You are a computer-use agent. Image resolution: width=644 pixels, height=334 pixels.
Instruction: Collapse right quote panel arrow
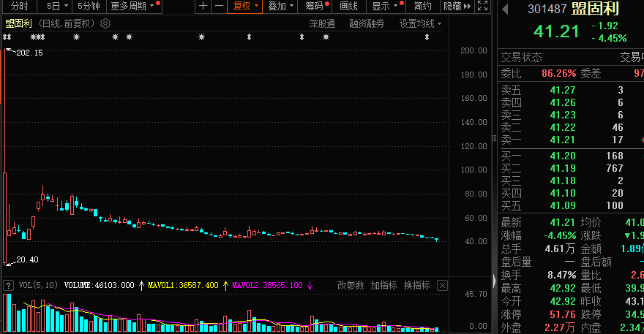pyautogui.click(x=494, y=281)
